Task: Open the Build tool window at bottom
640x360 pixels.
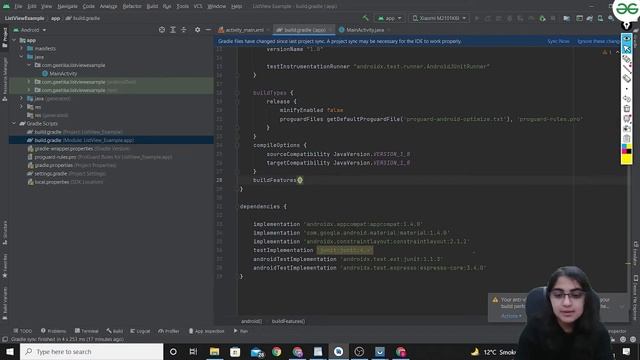Action: [x=115, y=331]
